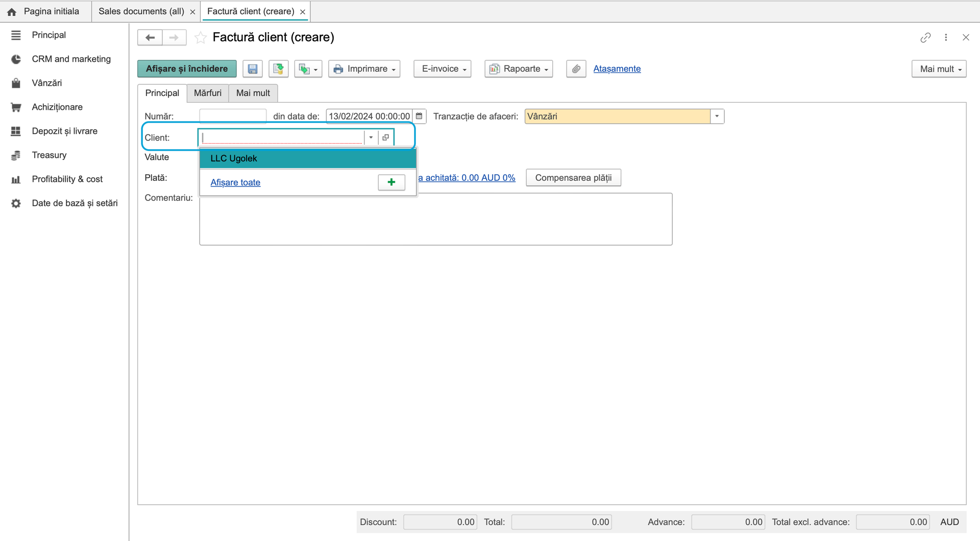980x541 pixels.
Task: Click the post document icon with green arrow
Action: pyautogui.click(x=279, y=69)
